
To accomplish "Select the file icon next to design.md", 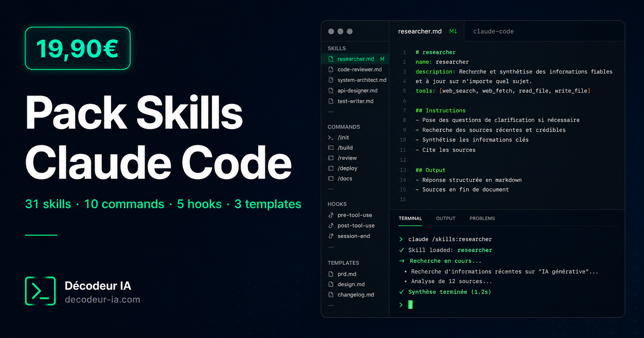I will (331, 284).
